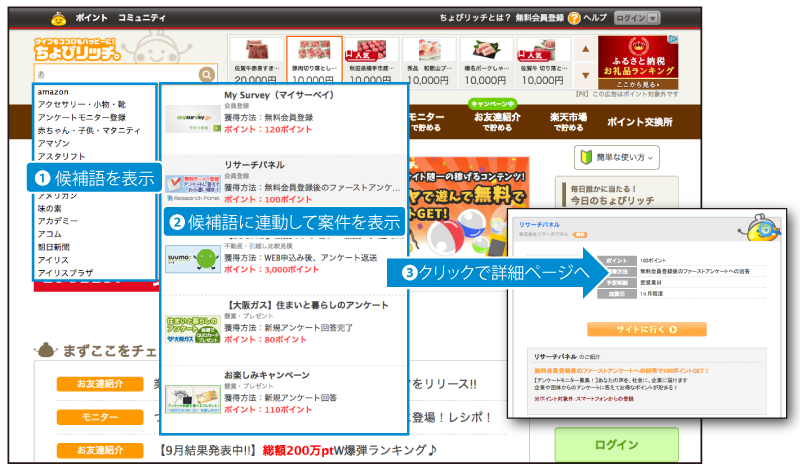
Task: Open モニターで貯める nav tab
Action: [x=426, y=122]
